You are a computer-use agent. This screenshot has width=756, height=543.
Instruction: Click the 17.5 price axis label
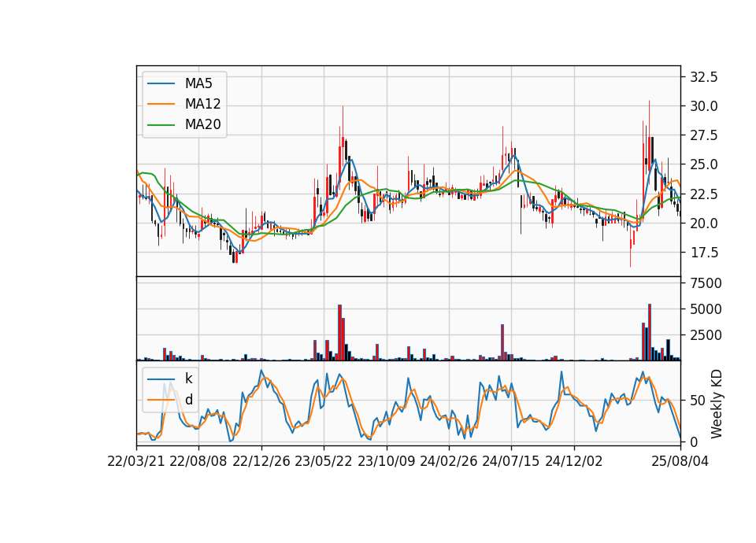[x=704, y=253]
